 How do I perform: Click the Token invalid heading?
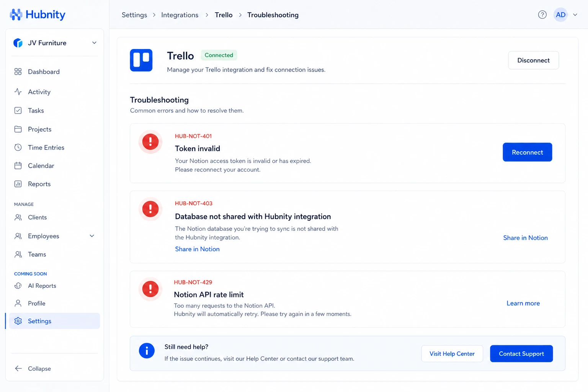198,149
